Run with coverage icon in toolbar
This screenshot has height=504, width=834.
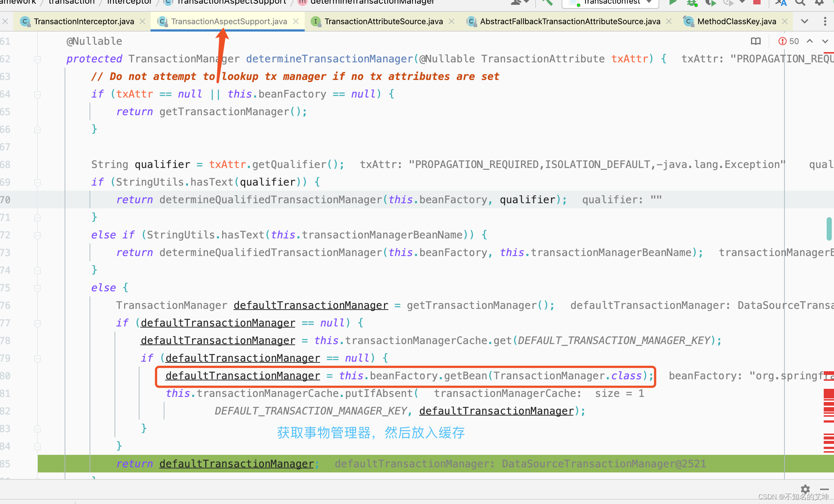pyautogui.click(x=711, y=2)
